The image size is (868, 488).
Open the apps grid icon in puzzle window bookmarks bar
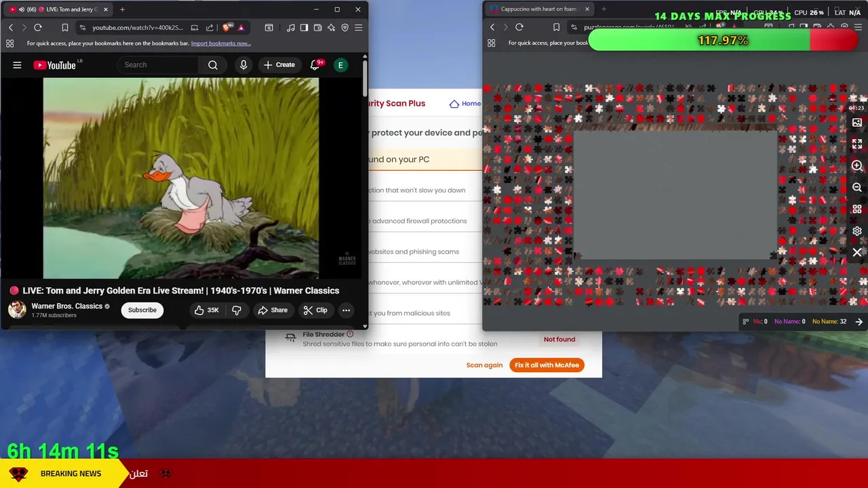(492, 43)
